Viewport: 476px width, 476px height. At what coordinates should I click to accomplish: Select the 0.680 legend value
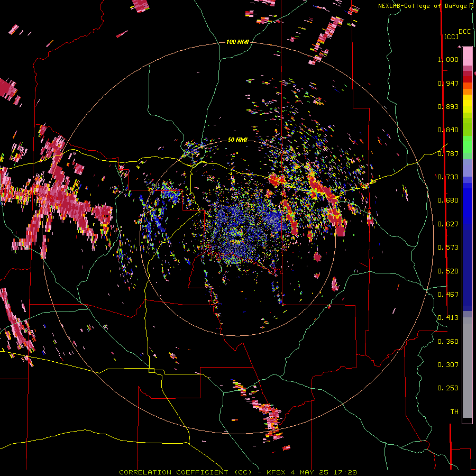pos(448,200)
